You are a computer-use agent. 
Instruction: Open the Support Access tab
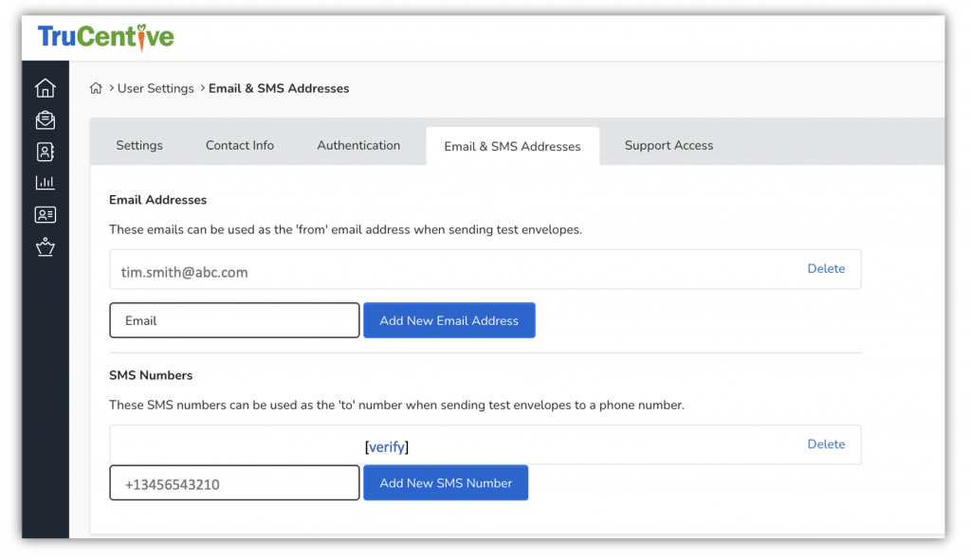tap(669, 146)
